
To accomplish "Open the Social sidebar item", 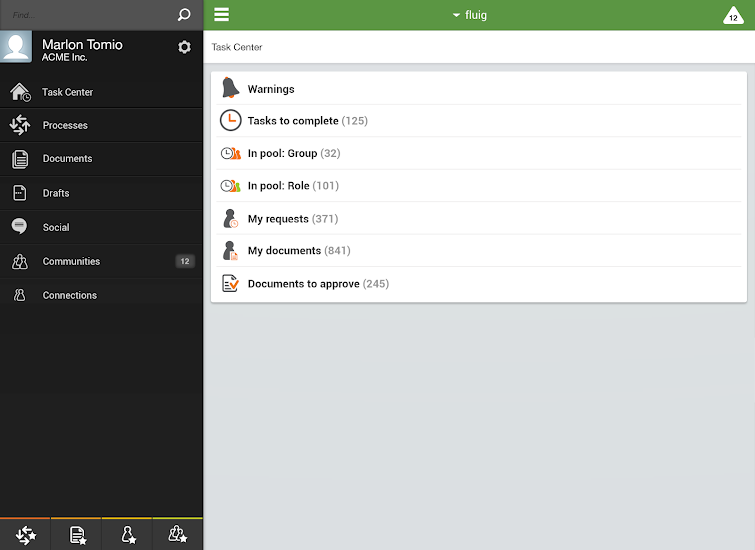I will point(56,227).
